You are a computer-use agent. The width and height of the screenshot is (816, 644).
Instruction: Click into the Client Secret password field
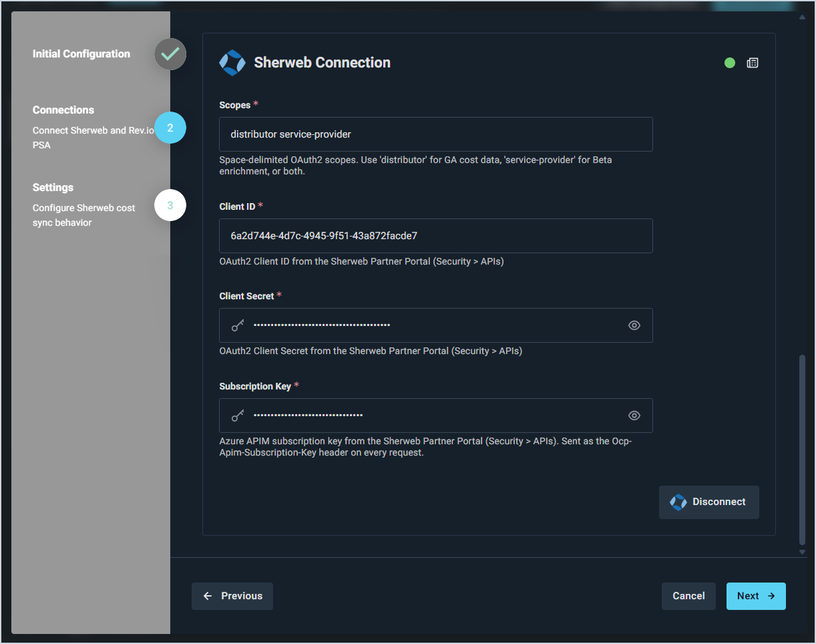tap(436, 325)
